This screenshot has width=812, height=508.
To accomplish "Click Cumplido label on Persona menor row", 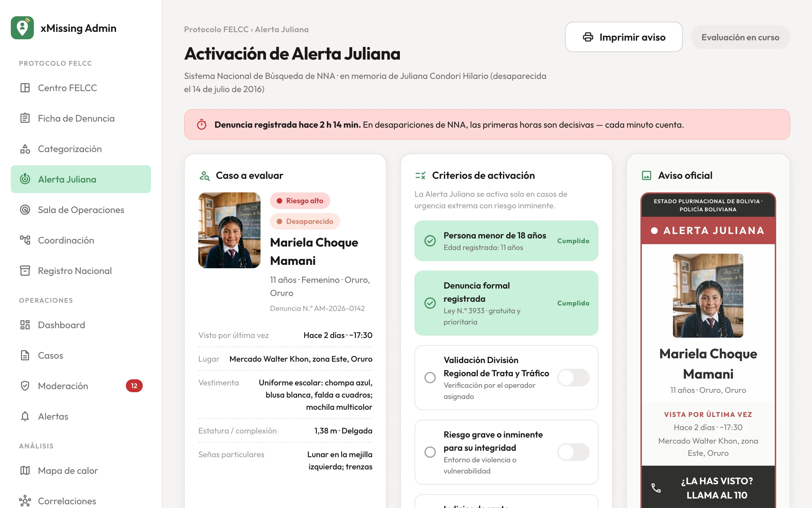I will [x=573, y=241].
